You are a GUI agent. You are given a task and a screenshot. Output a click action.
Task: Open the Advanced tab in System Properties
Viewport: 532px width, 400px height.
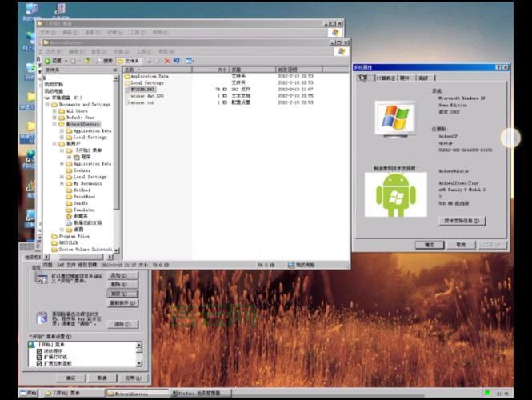tap(423, 78)
